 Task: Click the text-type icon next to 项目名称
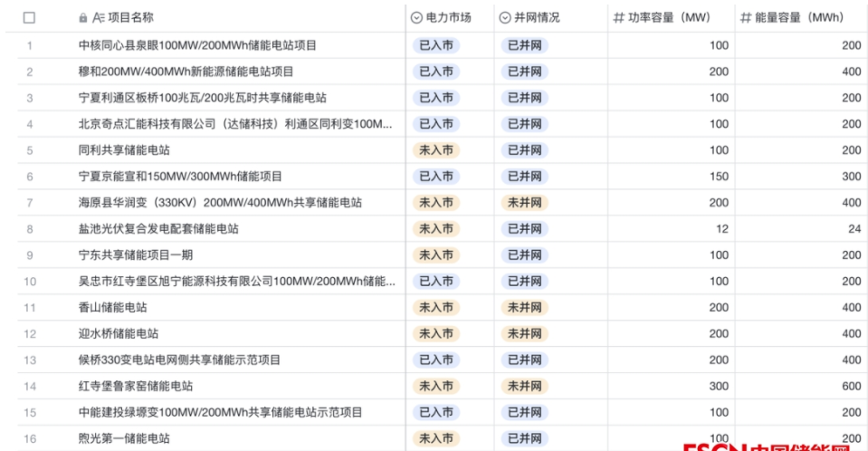pos(98,18)
